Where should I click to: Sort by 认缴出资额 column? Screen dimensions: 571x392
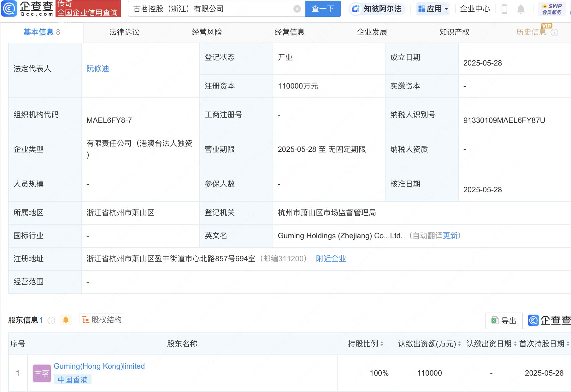pos(459,344)
